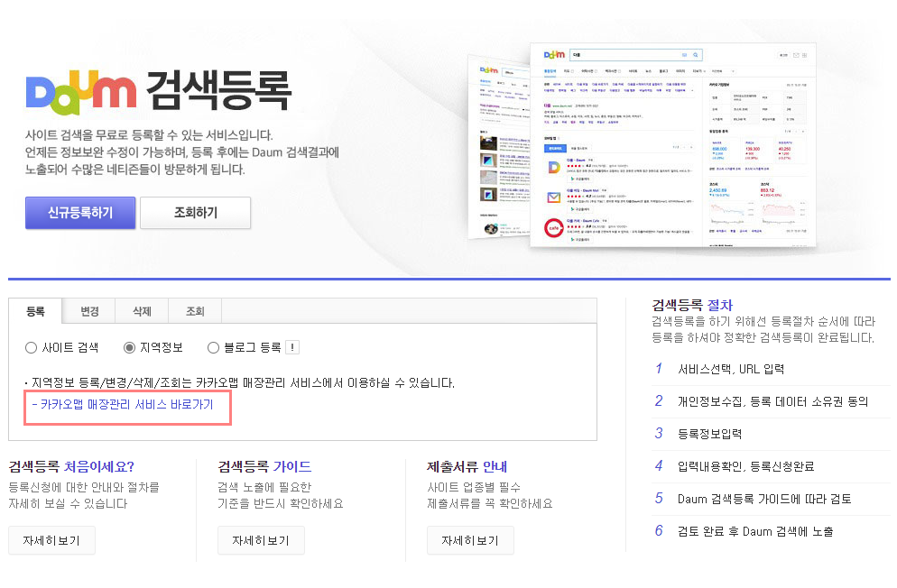Click the 검색등록 title text
The width and height of the screenshot is (897, 588).
(x=218, y=91)
